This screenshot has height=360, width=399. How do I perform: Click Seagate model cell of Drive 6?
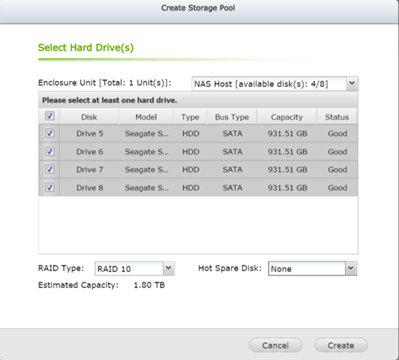[146, 152]
